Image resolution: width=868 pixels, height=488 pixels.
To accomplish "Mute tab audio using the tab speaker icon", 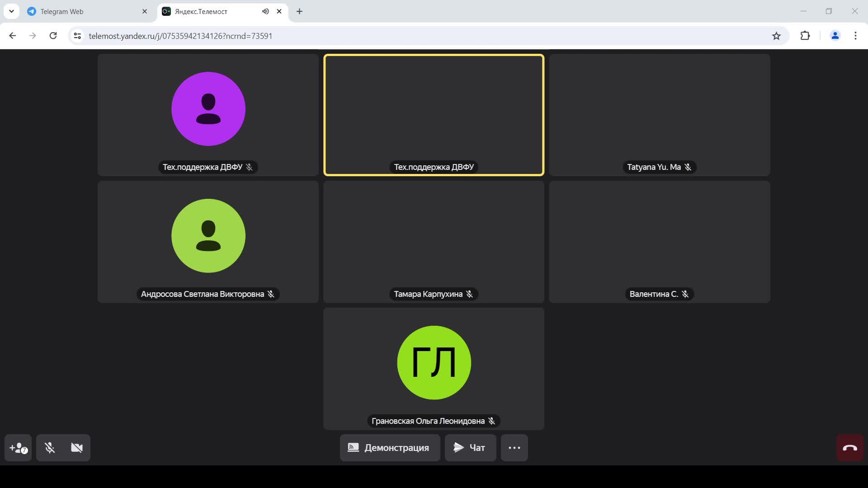I will coord(265,11).
